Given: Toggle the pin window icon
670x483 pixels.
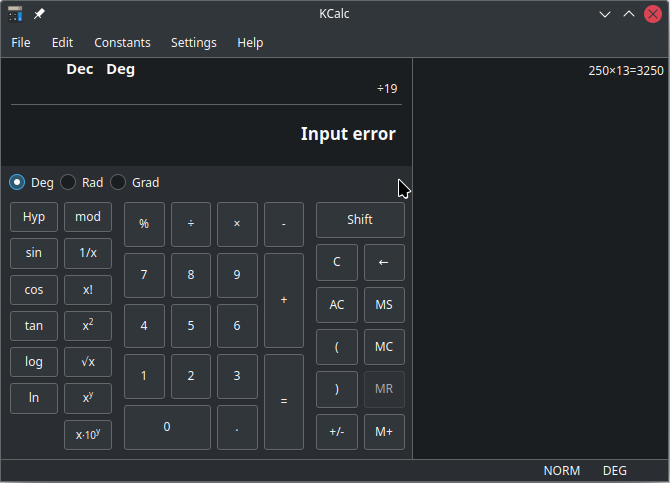Looking at the screenshot, I should coord(39,14).
